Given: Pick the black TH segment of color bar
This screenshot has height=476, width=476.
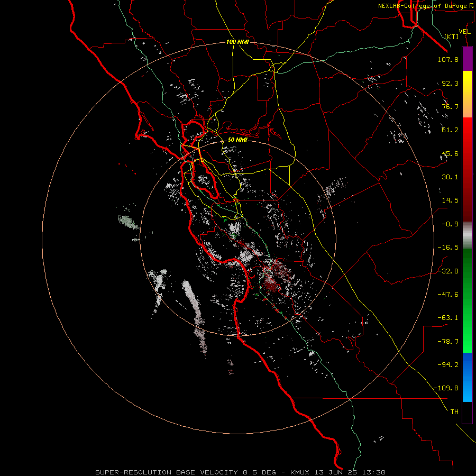Looking at the screenshot, I should coord(467,413).
